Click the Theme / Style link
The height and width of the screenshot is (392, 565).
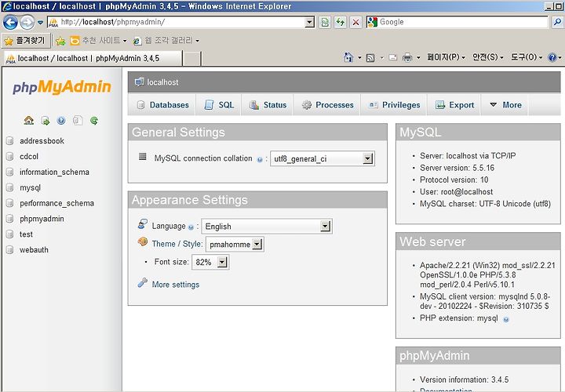[x=177, y=244]
